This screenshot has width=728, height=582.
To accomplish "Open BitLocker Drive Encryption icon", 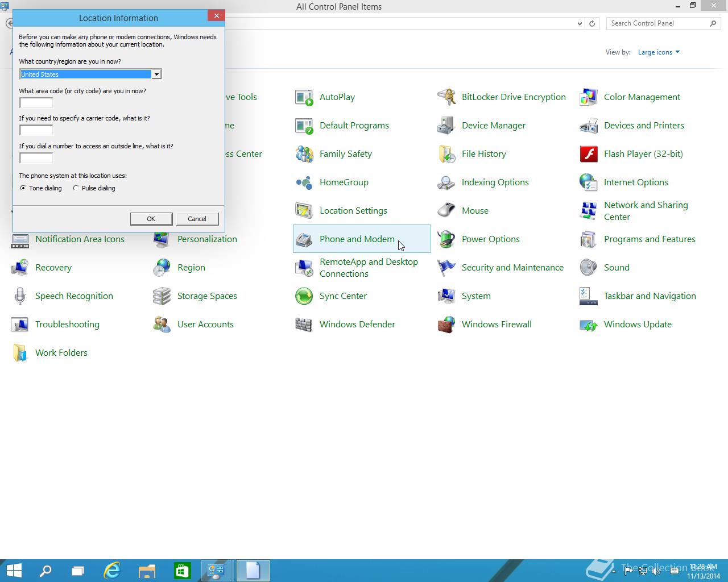I will [x=446, y=97].
